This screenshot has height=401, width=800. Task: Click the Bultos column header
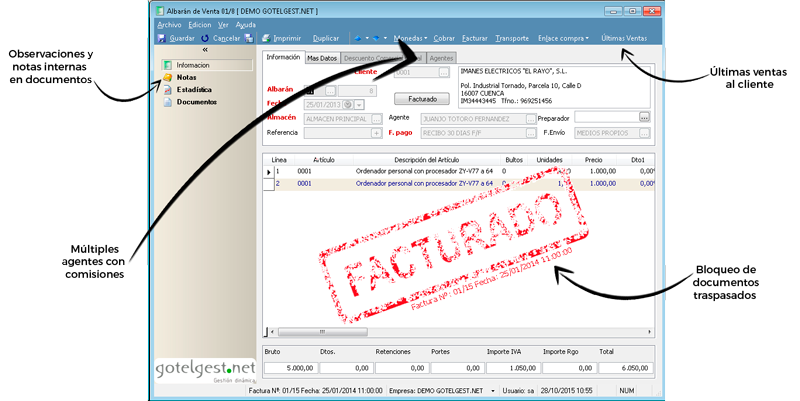[514, 160]
